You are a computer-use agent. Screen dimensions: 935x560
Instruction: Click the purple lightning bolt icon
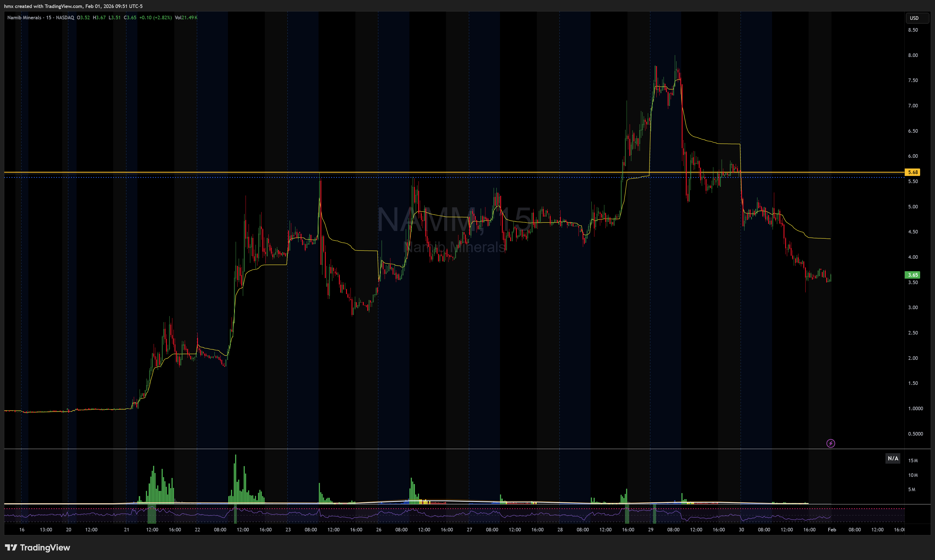pyautogui.click(x=830, y=443)
